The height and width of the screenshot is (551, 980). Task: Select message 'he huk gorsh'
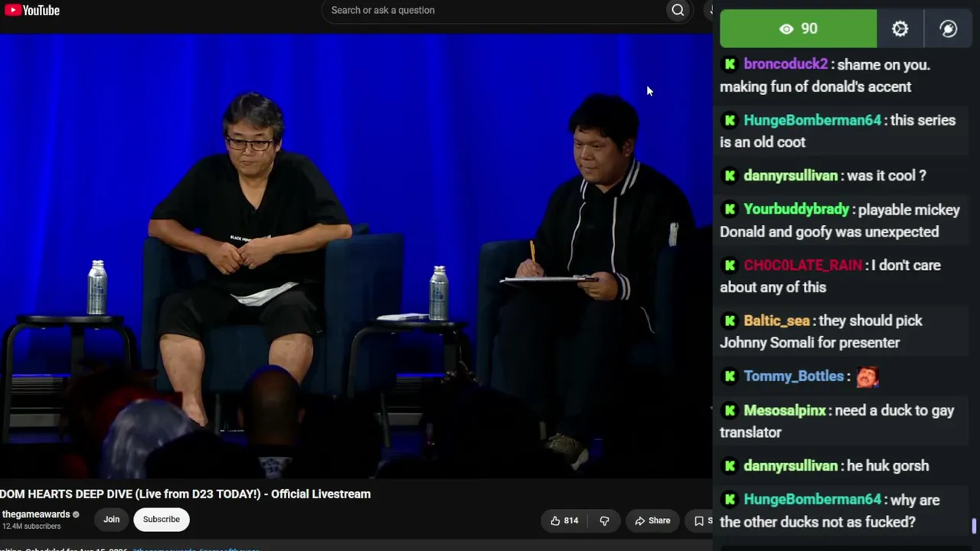click(x=887, y=466)
